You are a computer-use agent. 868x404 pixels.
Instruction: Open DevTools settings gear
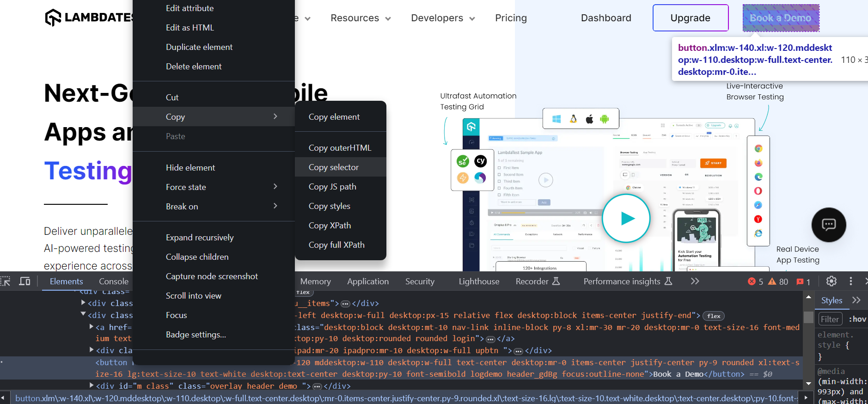(831, 281)
